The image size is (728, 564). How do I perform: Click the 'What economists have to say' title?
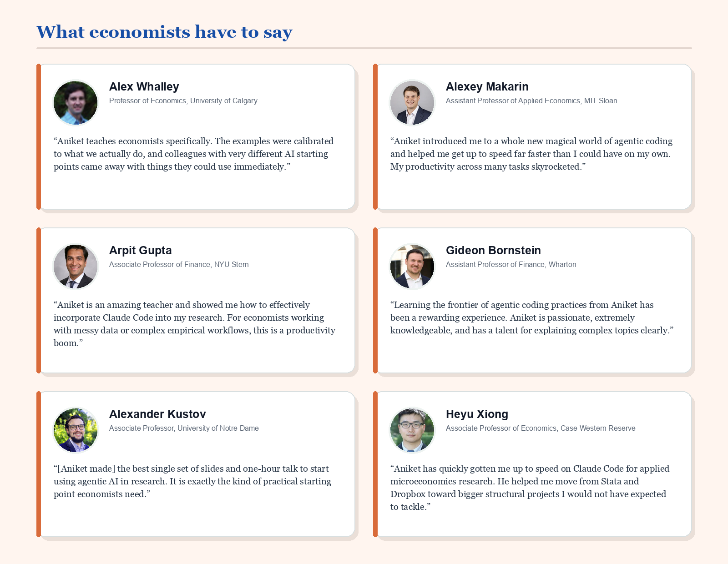pos(164,32)
